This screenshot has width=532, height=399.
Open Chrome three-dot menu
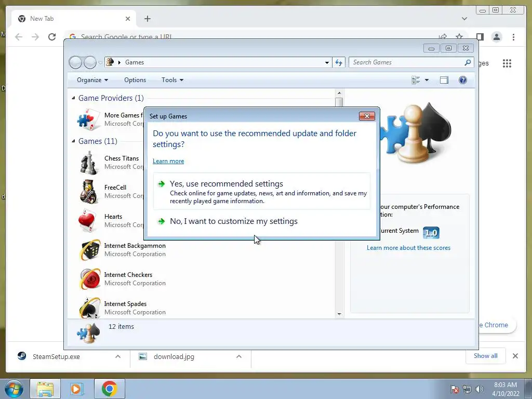(x=513, y=37)
